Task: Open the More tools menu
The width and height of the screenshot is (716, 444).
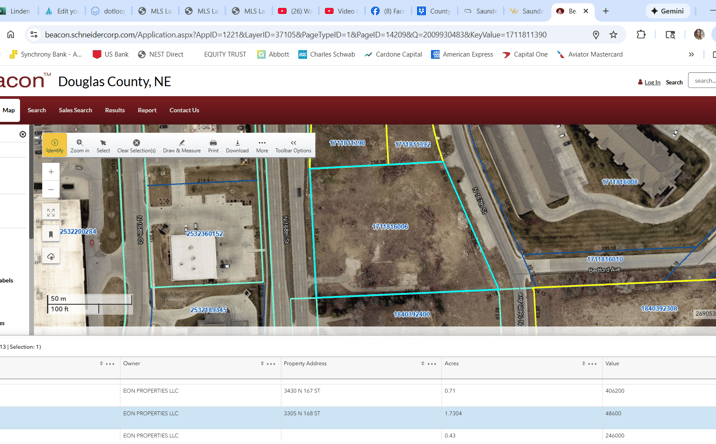Action: (x=262, y=146)
